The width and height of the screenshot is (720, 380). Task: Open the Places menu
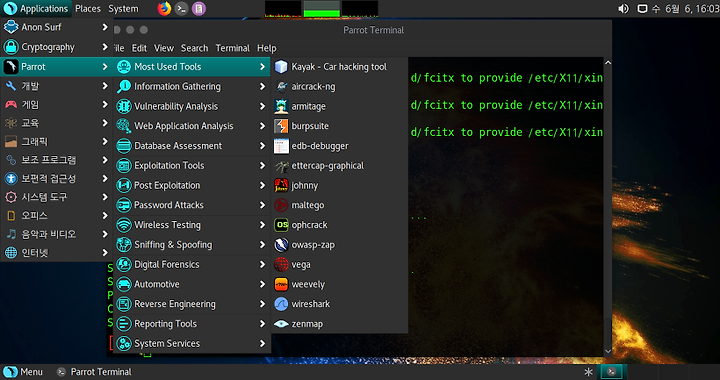coord(88,9)
